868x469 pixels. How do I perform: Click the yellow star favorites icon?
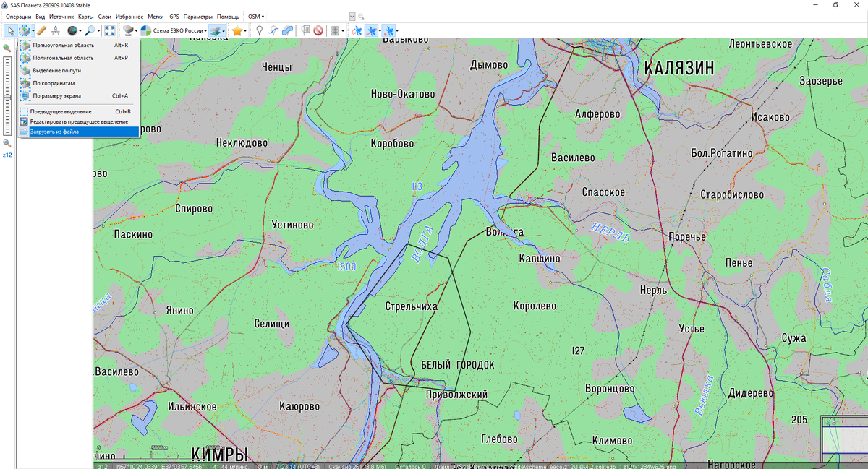237,30
